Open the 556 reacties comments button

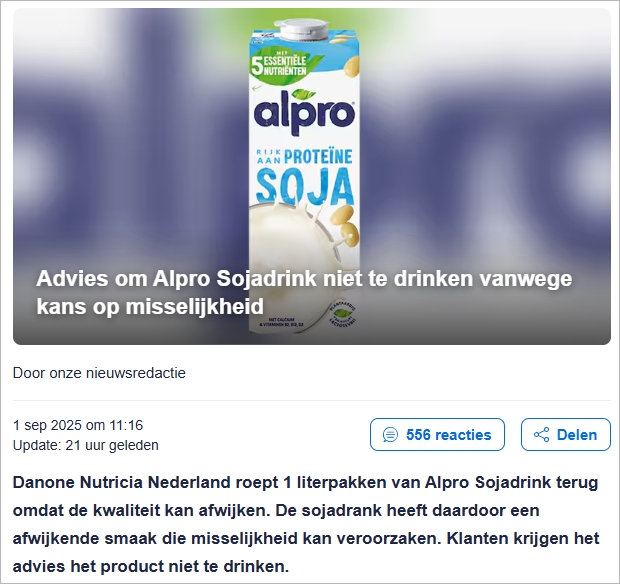(x=437, y=435)
